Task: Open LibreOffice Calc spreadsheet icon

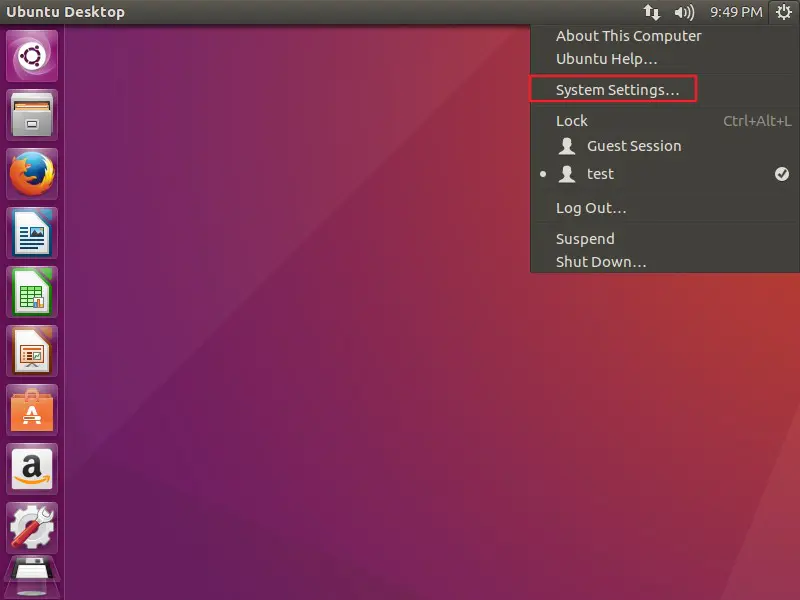Action: pos(32,292)
